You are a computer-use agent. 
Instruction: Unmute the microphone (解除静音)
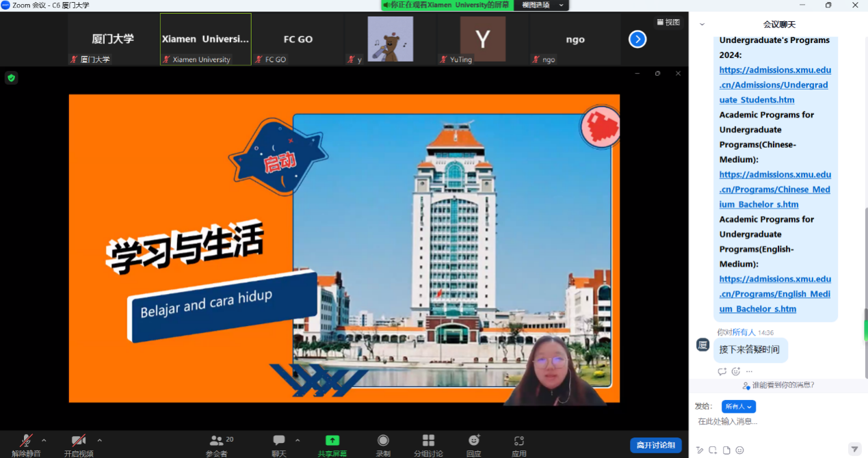[26, 441]
